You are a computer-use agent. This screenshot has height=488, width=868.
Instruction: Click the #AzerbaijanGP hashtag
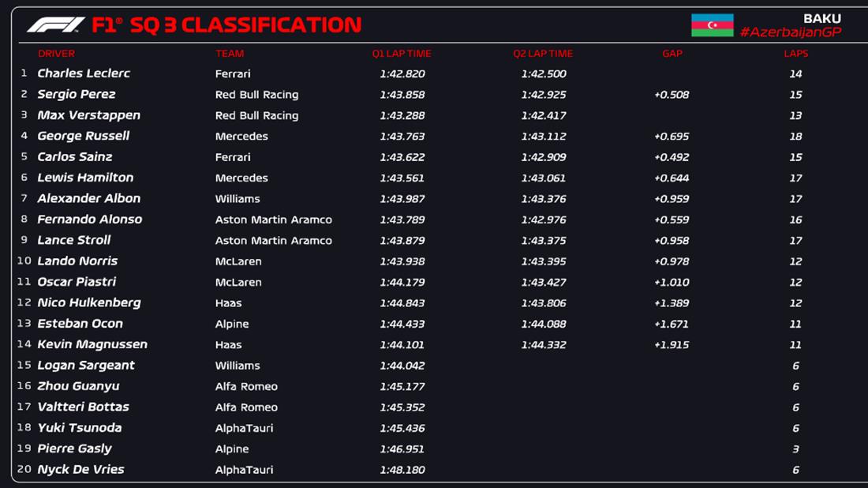(x=790, y=32)
